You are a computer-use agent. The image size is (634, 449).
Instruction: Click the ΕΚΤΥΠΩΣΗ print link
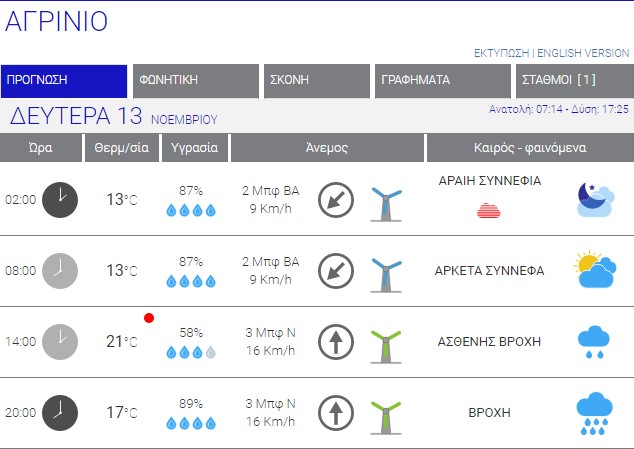501,53
